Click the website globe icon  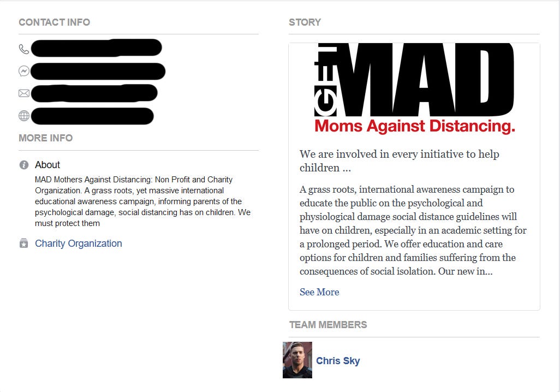(24, 116)
